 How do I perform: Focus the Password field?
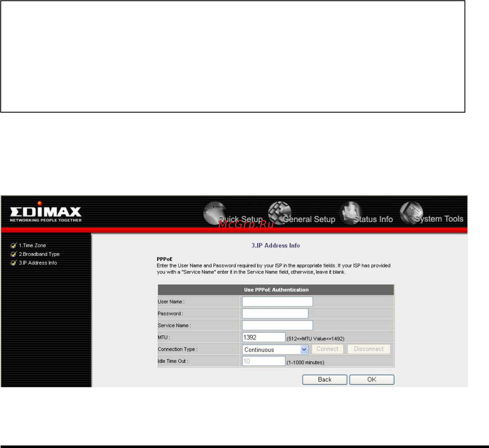point(275,313)
